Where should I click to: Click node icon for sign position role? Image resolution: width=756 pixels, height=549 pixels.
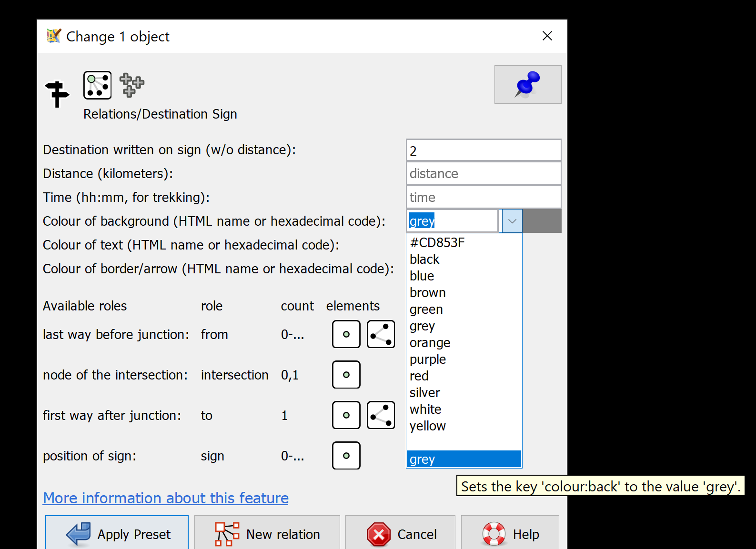click(x=346, y=456)
